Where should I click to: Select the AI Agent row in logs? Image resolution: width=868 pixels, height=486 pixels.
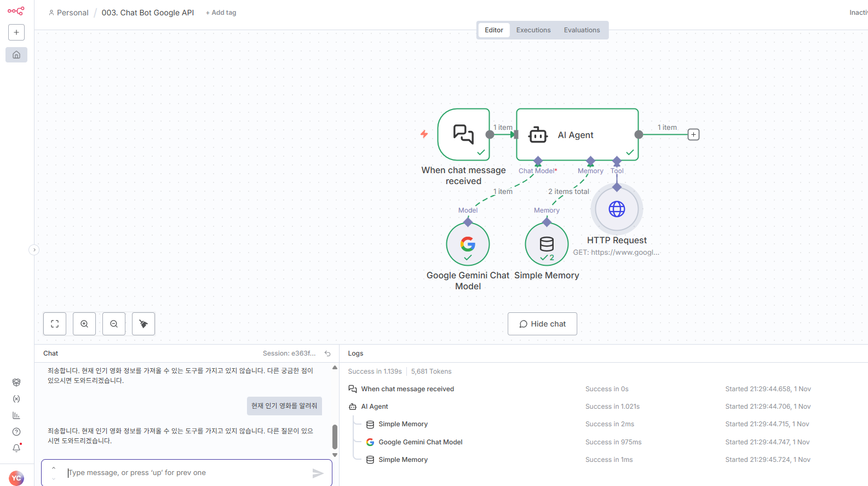tap(375, 407)
